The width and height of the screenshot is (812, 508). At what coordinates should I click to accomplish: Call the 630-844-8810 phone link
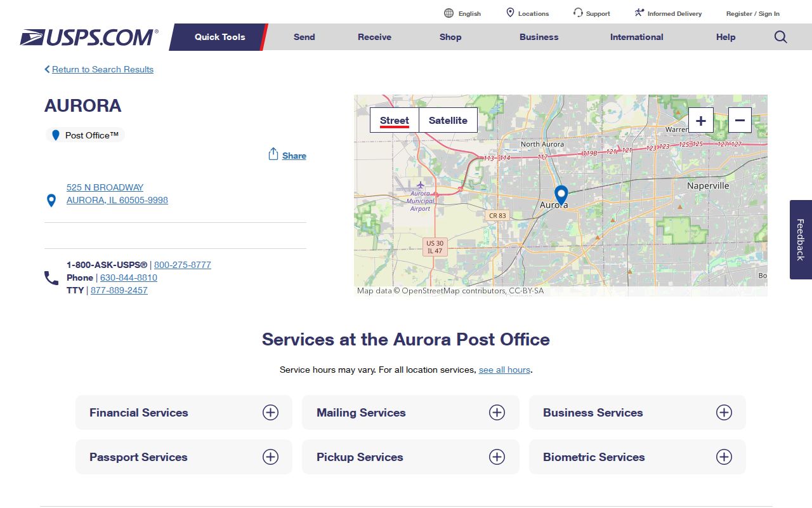click(x=129, y=277)
